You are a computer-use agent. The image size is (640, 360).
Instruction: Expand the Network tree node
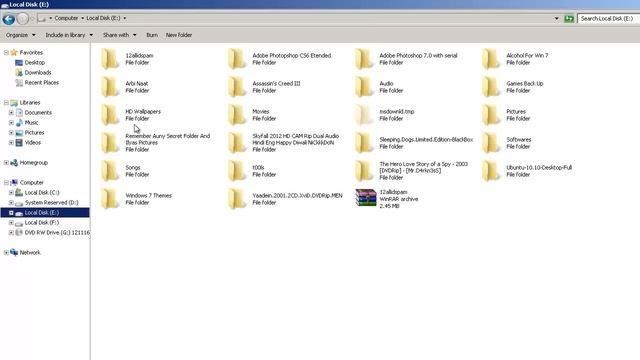(6, 253)
